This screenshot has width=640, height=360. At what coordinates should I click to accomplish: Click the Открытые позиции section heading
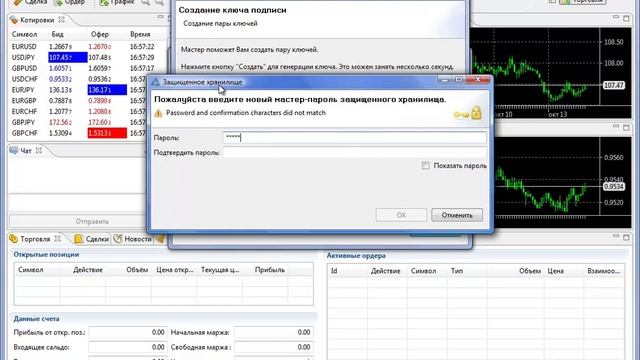pyautogui.click(x=46, y=255)
